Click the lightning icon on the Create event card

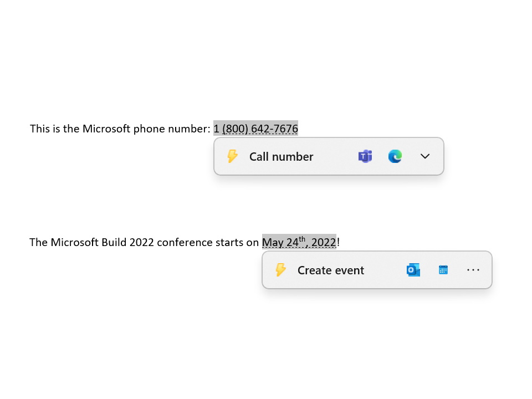280,270
